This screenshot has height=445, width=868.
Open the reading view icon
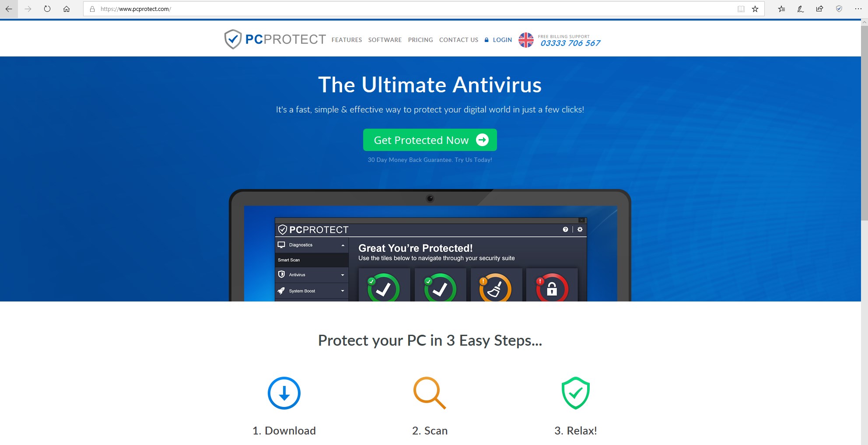741,9
